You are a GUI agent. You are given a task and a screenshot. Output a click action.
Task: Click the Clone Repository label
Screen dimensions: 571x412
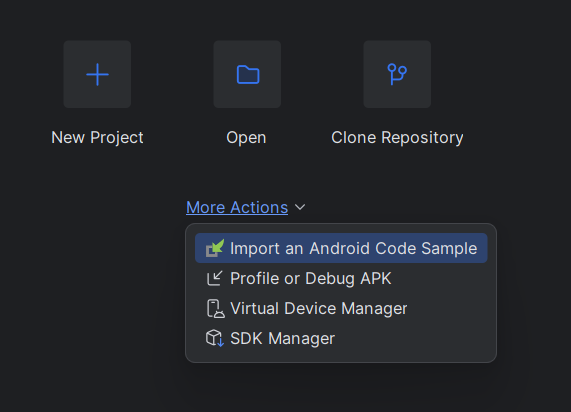pos(397,138)
